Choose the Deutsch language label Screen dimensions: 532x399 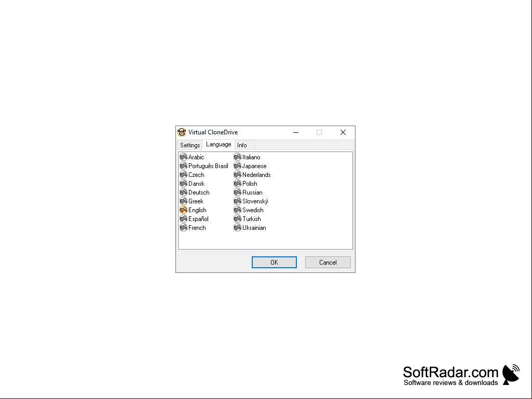coord(199,192)
